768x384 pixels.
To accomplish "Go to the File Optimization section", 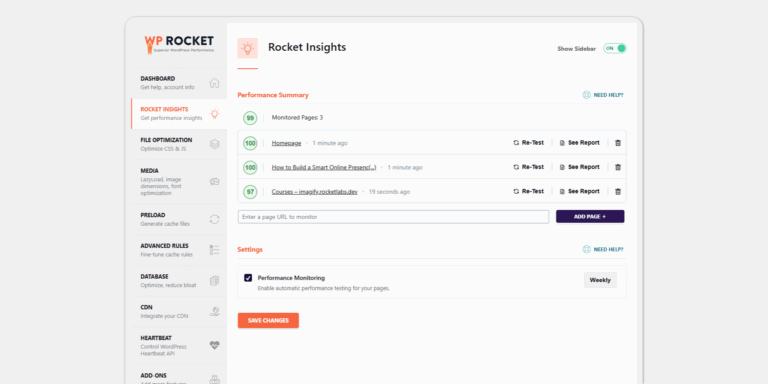I will pyautogui.click(x=179, y=144).
